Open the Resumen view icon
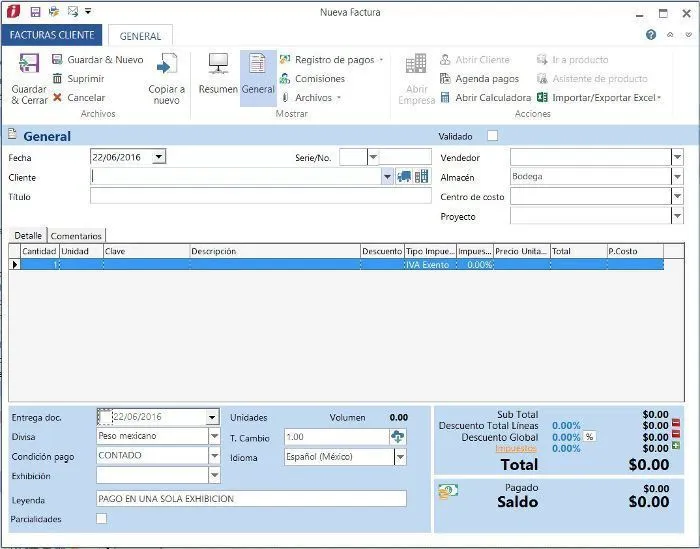700x549 pixels. (218, 65)
